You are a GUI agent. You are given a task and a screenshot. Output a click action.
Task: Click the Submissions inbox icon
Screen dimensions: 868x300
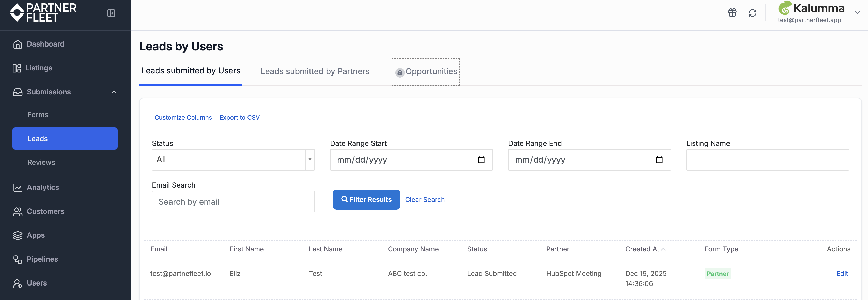pyautogui.click(x=18, y=92)
